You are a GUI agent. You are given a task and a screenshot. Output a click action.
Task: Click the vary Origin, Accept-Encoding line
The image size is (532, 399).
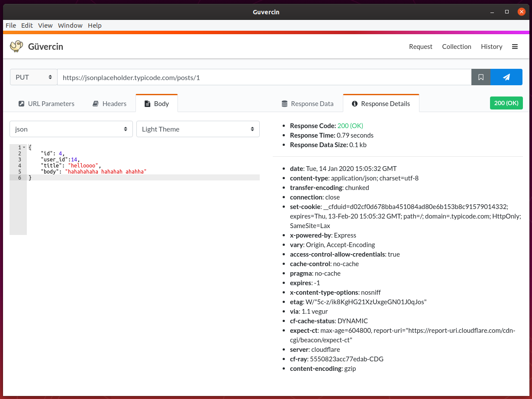332,245
